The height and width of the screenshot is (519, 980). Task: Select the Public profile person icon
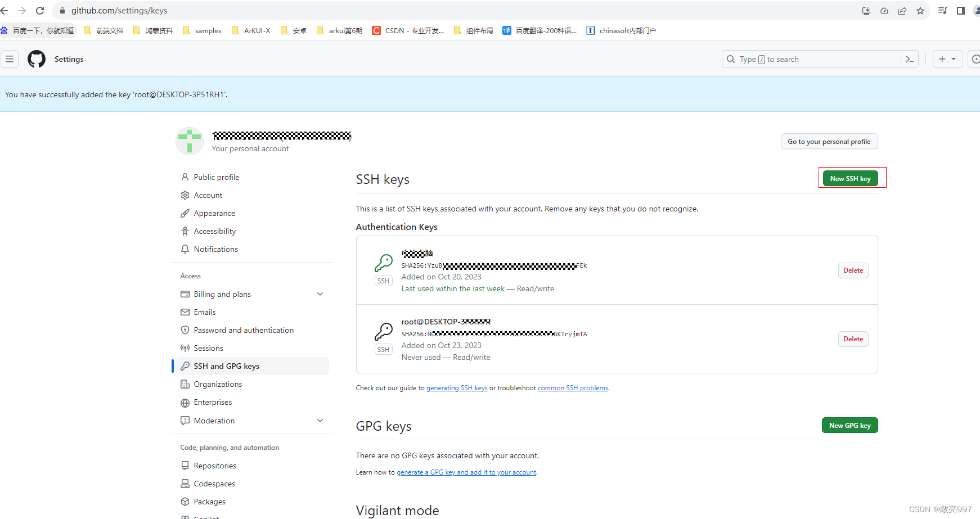click(x=185, y=177)
